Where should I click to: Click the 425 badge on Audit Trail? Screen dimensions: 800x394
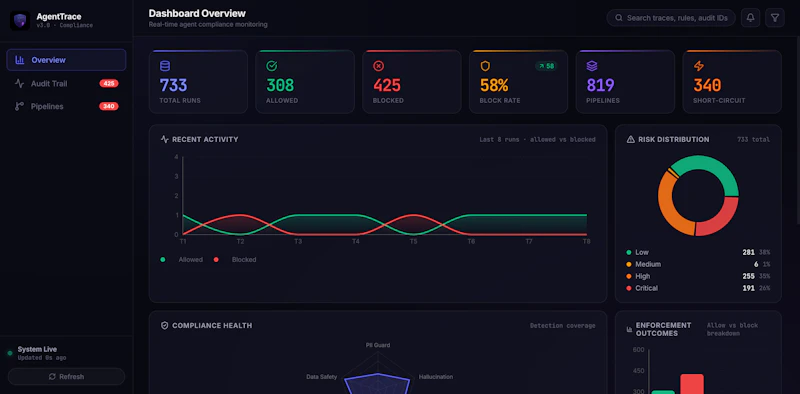click(109, 83)
